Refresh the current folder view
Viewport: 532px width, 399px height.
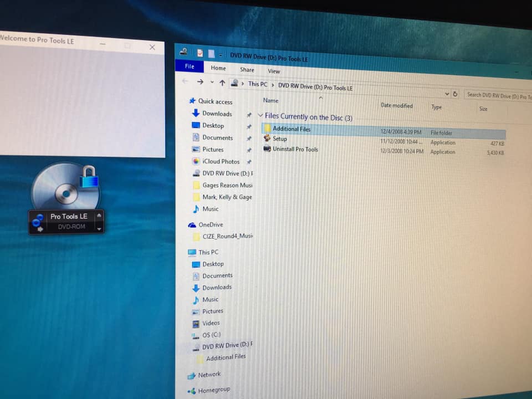(455, 94)
